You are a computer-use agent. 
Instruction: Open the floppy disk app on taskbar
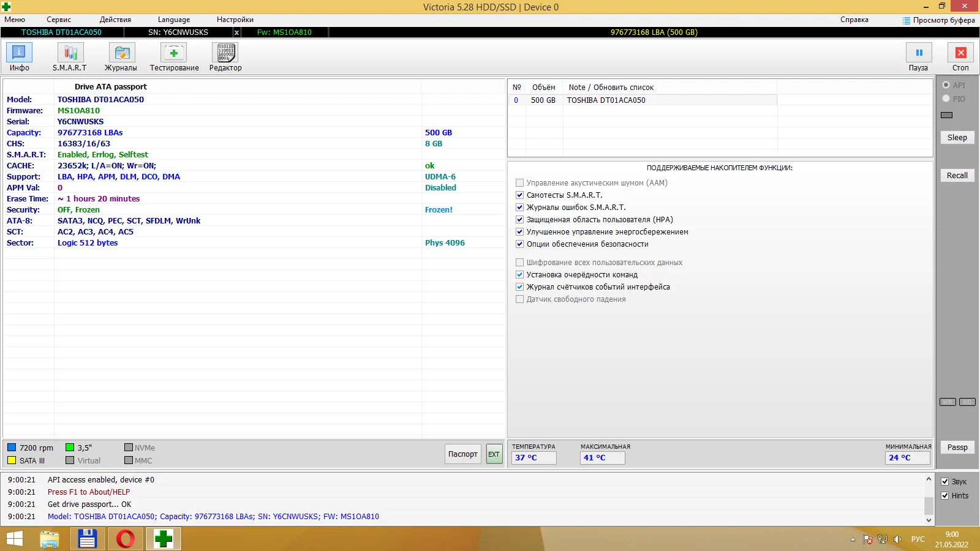click(x=88, y=539)
